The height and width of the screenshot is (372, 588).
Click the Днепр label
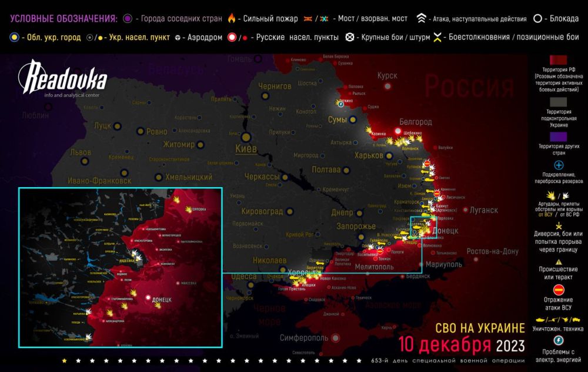tap(342, 212)
